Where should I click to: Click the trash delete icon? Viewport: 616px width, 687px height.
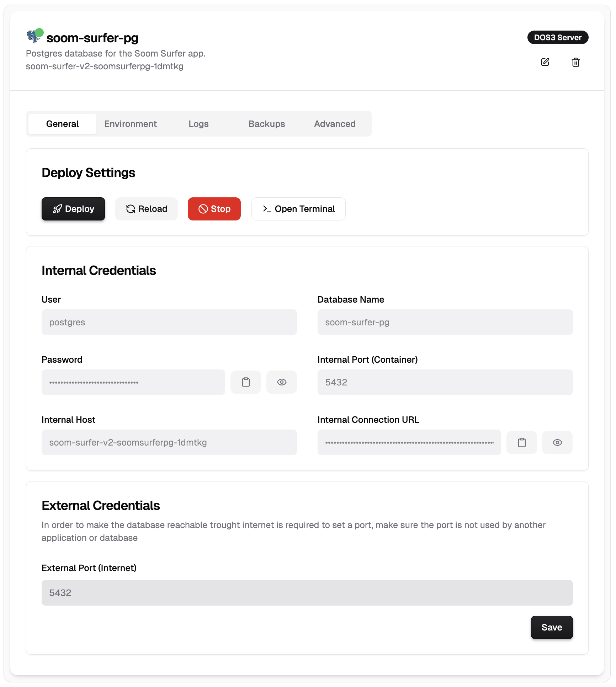(x=575, y=62)
